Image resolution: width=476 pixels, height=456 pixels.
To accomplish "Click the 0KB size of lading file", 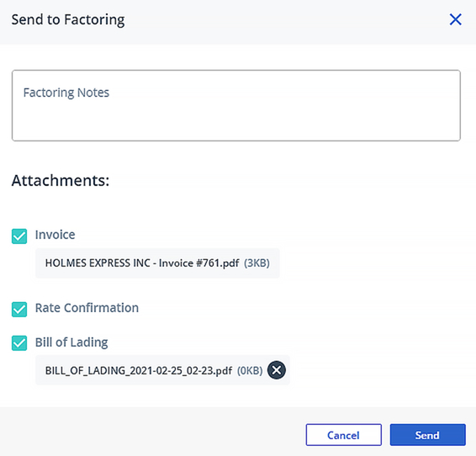I will (x=250, y=370).
